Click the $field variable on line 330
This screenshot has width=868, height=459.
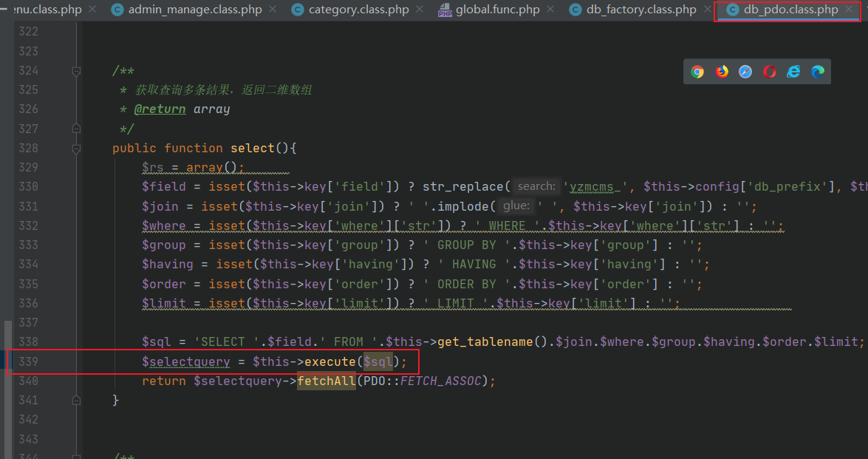(x=164, y=186)
